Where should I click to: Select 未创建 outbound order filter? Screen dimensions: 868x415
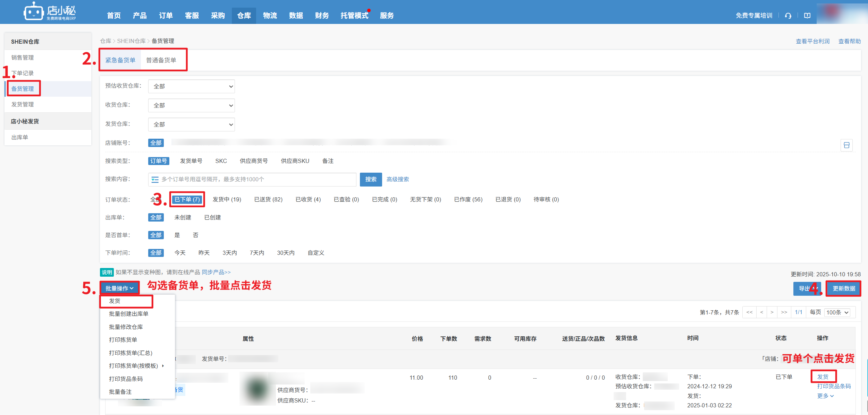click(183, 217)
